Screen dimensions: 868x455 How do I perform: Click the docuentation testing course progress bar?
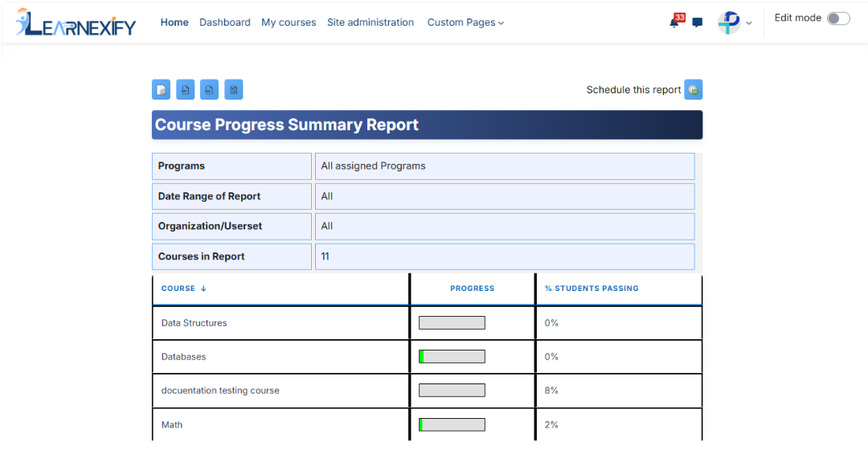click(452, 390)
